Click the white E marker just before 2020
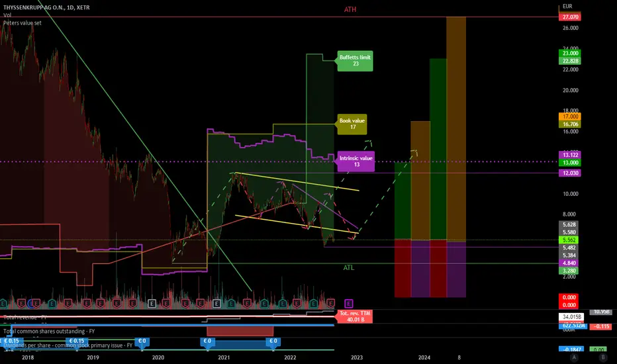The width and height of the screenshot is (617, 364). coord(152,303)
